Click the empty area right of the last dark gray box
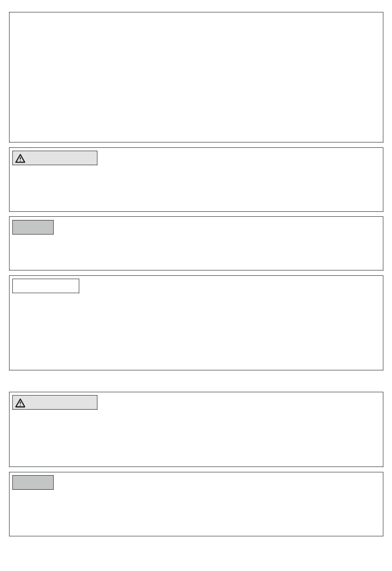 (218, 482)
